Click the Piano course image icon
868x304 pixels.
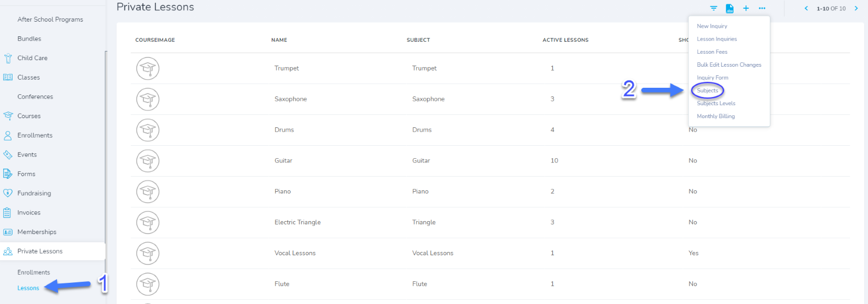(148, 191)
